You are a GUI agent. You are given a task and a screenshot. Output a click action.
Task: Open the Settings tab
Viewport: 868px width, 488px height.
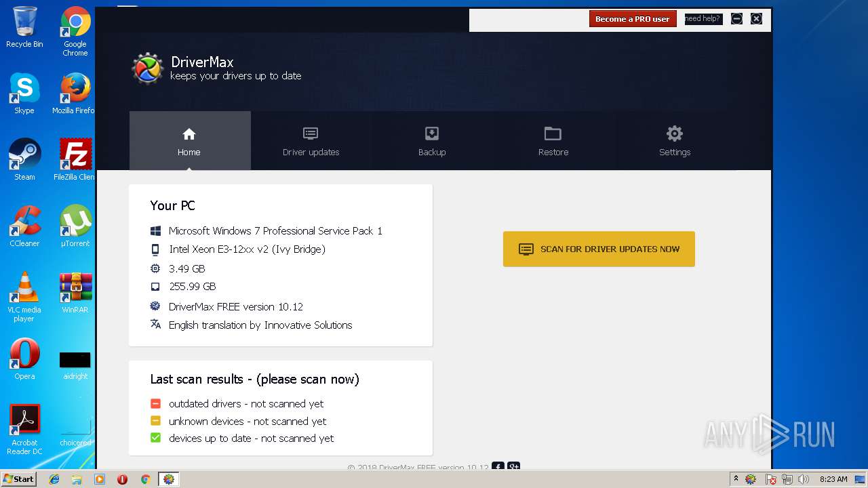point(675,140)
